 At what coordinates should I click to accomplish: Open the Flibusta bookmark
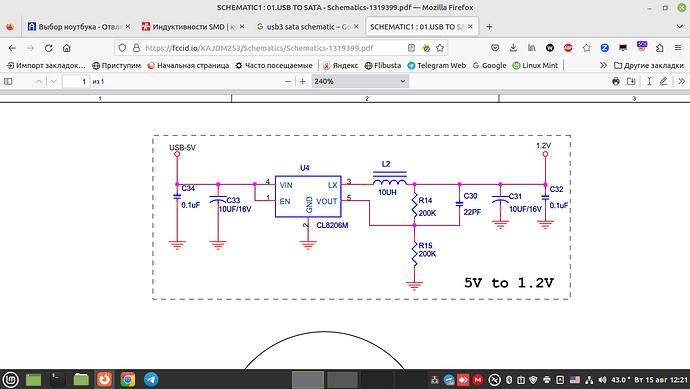coord(383,65)
